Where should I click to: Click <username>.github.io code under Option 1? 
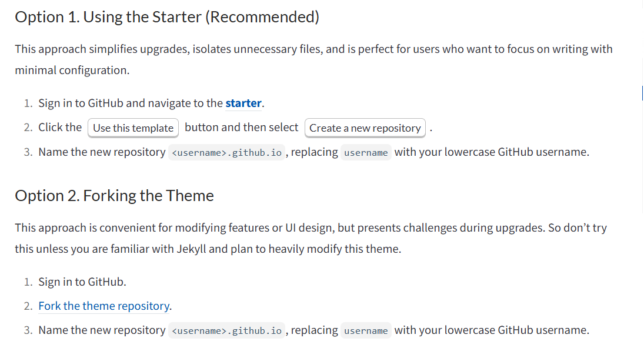pos(226,152)
